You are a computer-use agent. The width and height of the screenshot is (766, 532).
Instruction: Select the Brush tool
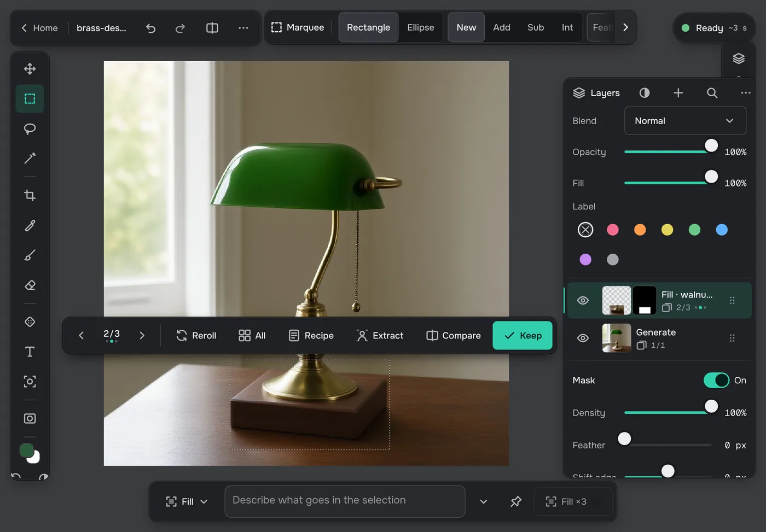30,255
